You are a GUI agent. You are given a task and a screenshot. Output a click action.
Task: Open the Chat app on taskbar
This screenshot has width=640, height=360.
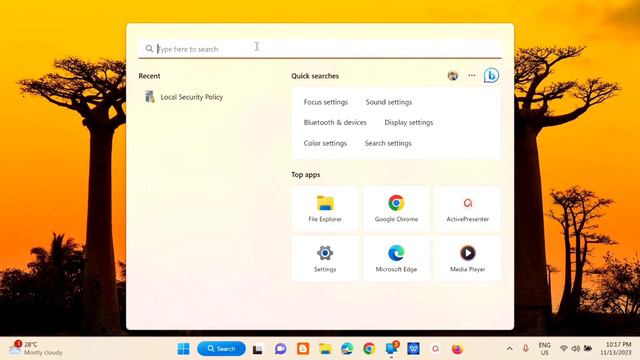pyautogui.click(x=280, y=349)
